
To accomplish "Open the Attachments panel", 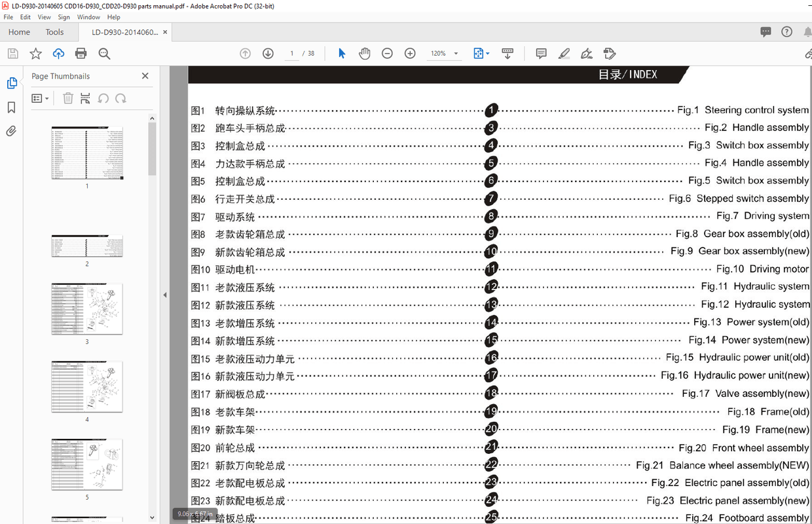I will (x=12, y=130).
